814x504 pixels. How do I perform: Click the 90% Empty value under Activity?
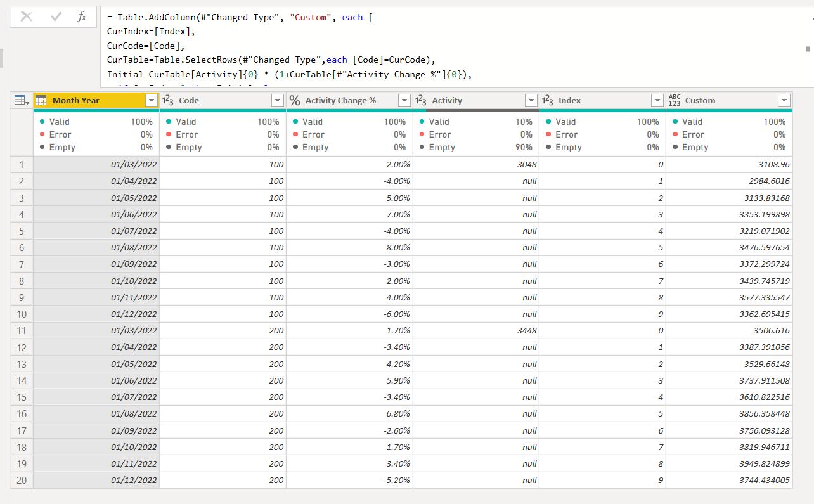point(524,147)
